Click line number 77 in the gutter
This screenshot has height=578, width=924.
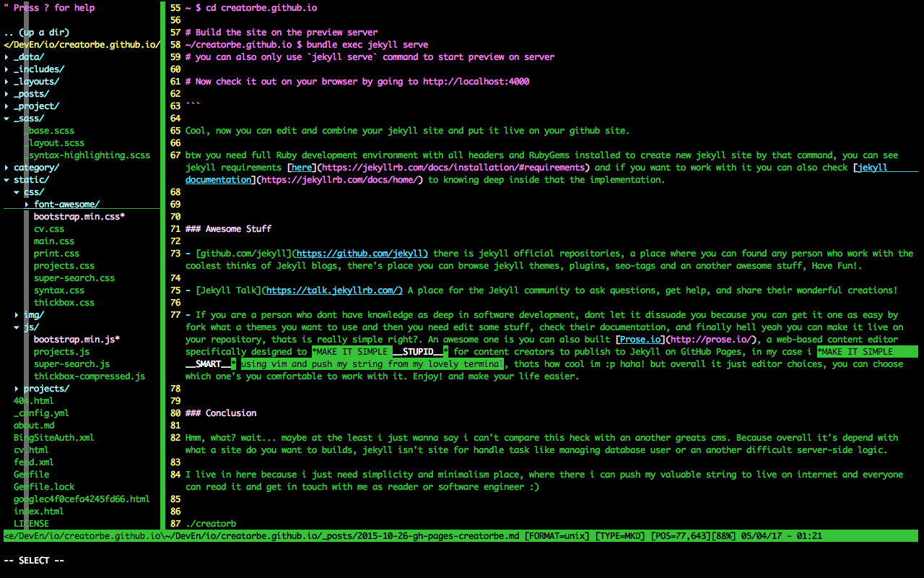(x=175, y=315)
